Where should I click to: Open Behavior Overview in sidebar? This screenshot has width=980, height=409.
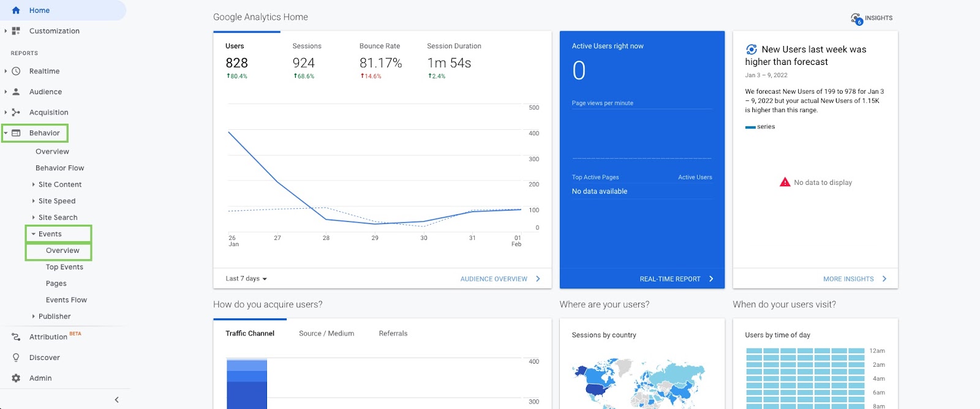52,151
